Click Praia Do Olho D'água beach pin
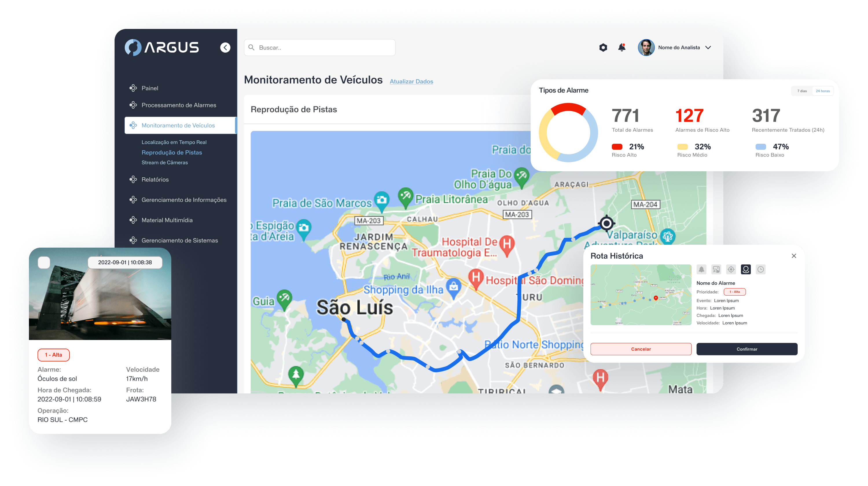 pos(522,178)
